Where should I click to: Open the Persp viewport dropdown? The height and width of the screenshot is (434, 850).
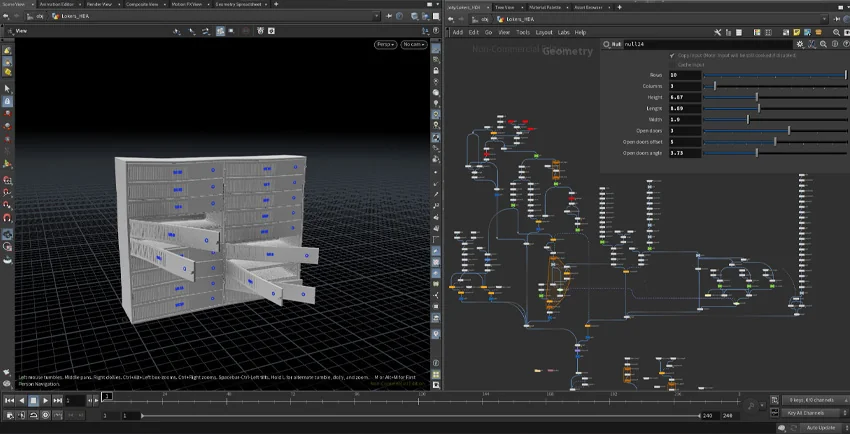[x=385, y=44]
